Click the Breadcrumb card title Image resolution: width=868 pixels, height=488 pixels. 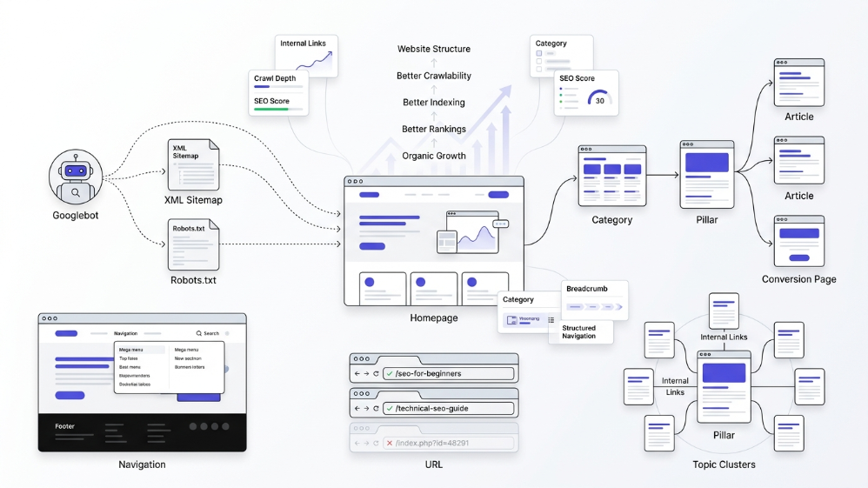587,289
